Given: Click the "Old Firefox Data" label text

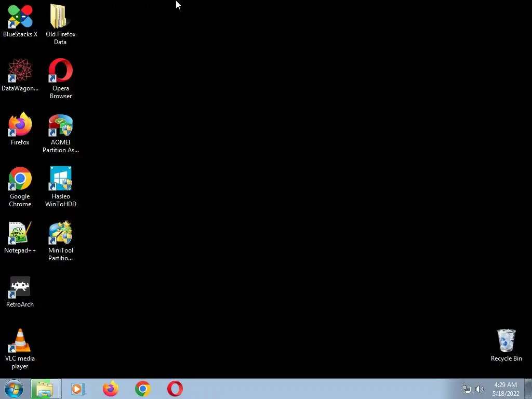Looking at the screenshot, I should tap(60, 38).
